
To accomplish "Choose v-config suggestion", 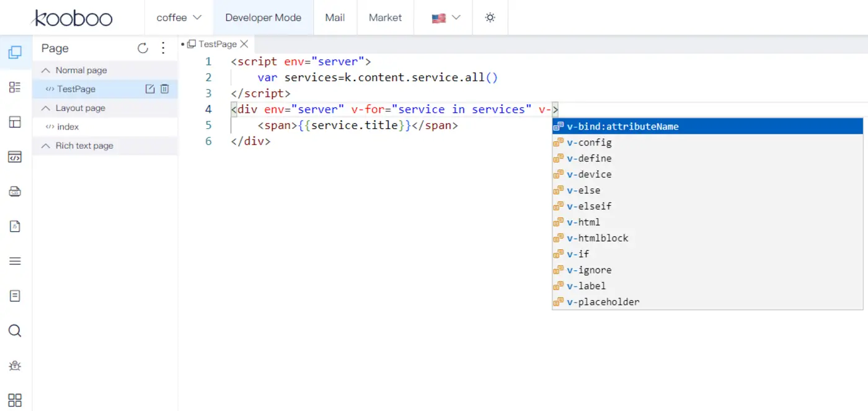I will click(707, 143).
